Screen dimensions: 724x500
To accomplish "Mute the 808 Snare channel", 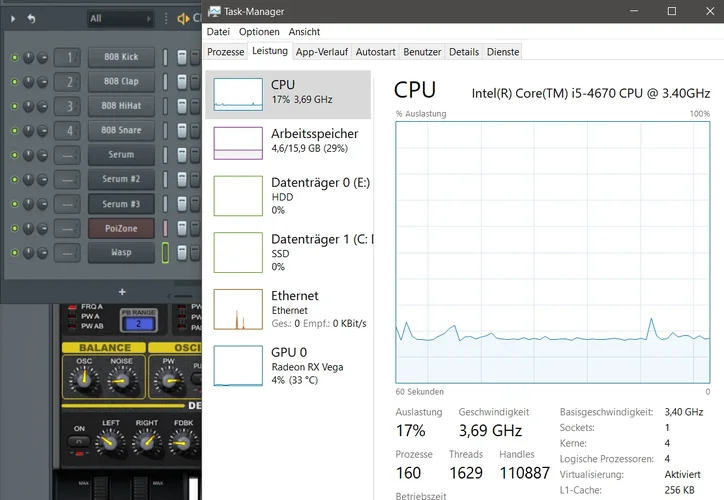I will tap(14, 131).
